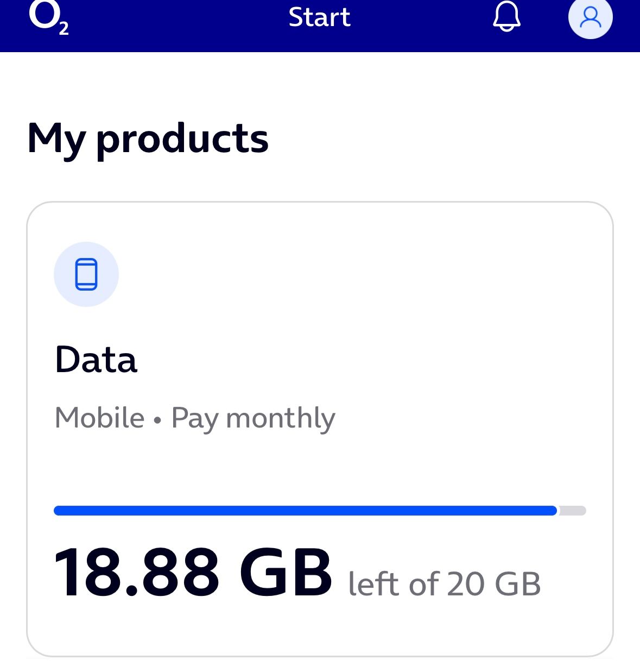Screen dimensions: 640x672
Task: Tap the word Mobile in the subtitle
Action: click(x=100, y=418)
